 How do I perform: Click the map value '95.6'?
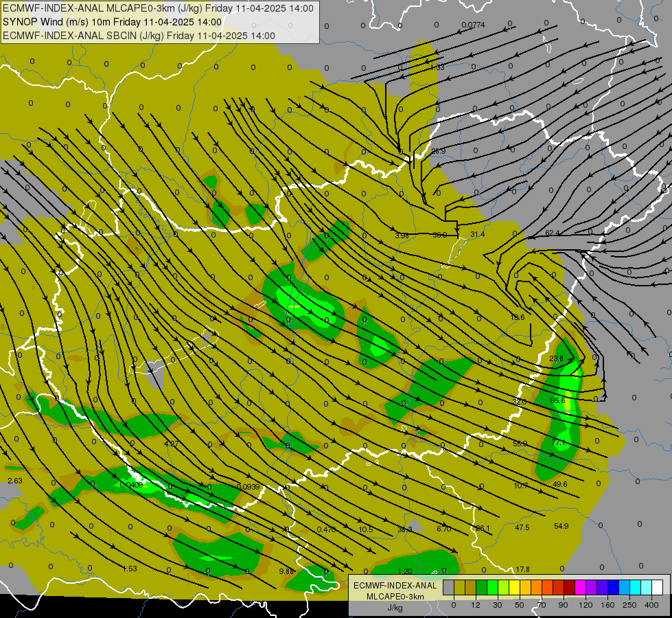tap(557, 400)
